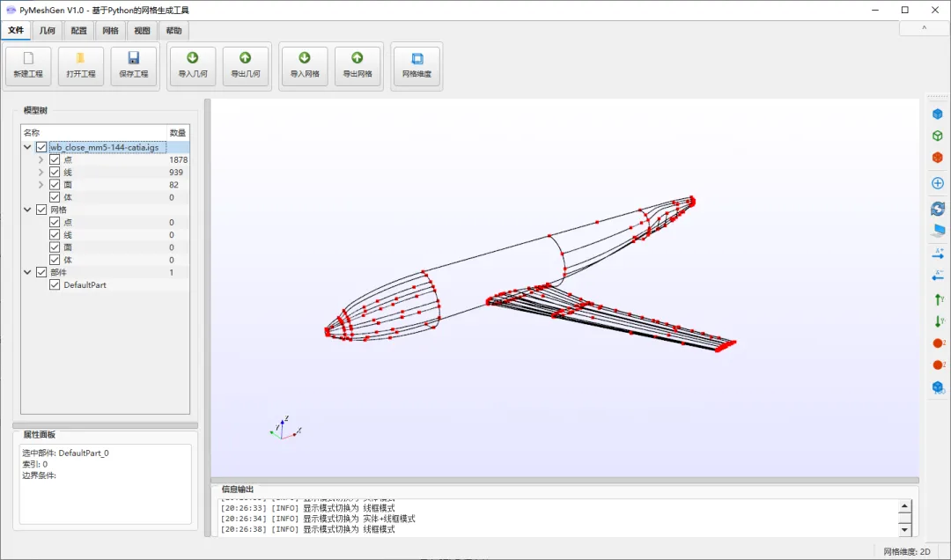Set view along X+ arrow icon
The width and height of the screenshot is (951, 560).
click(938, 254)
